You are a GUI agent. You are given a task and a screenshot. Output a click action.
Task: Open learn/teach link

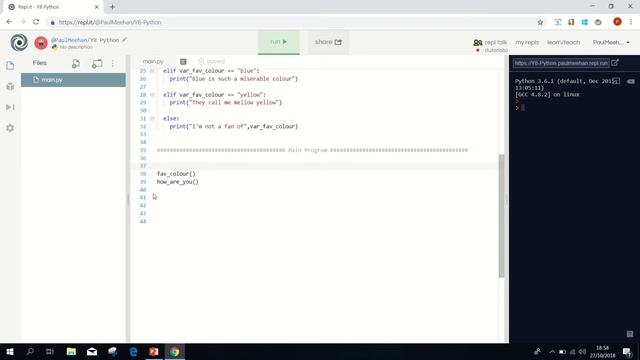coord(563,42)
